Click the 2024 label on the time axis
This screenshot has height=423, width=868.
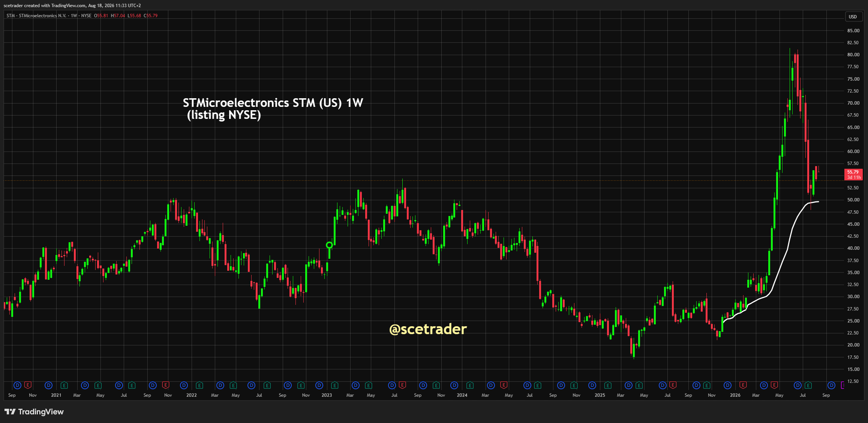click(462, 395)
